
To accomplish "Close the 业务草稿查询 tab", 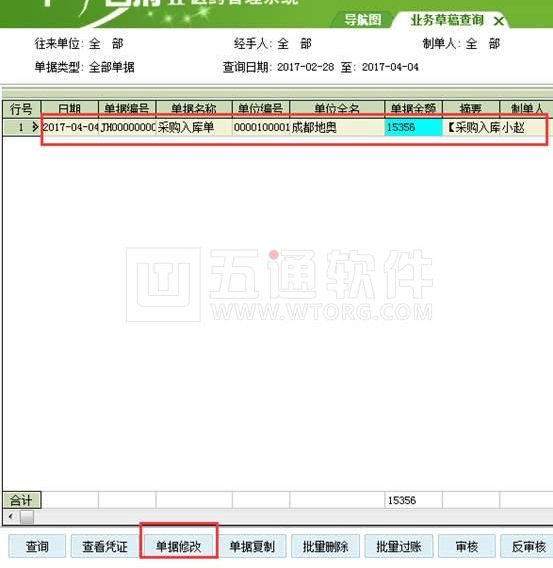I will pyautogui.click(x=499, y=21).
